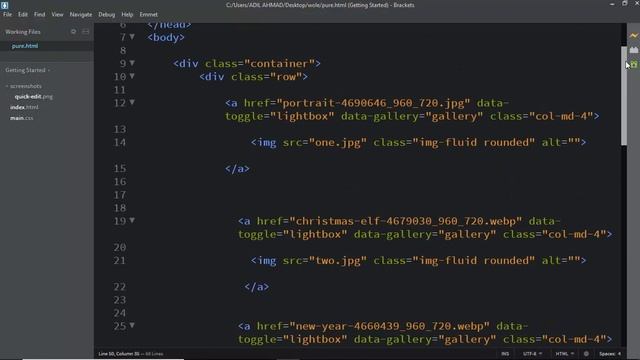The height and width of the screenshot is (360, 640).
Task: Open the Edit menu
Action: 23,14
